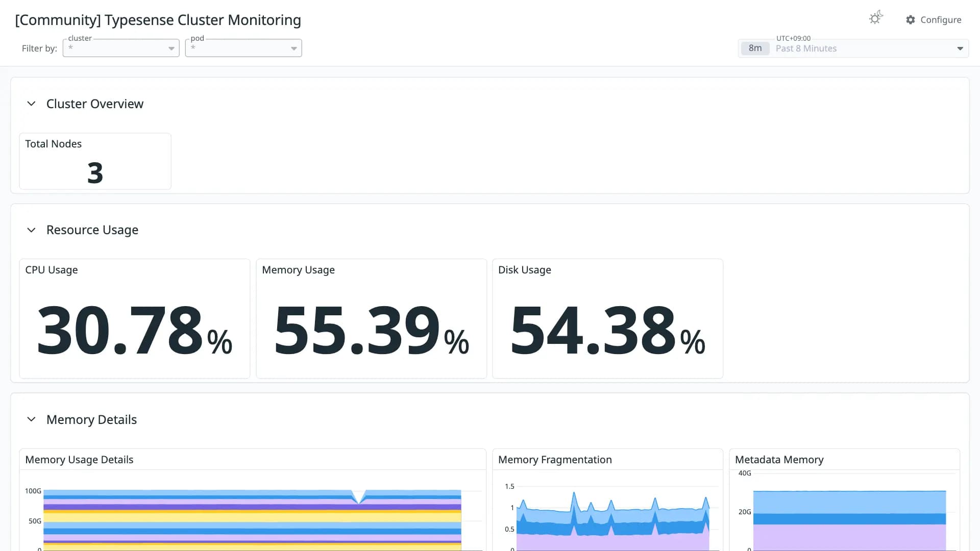Collapse the Memory Details section
The image size is (980, 551).
[31, 419]
